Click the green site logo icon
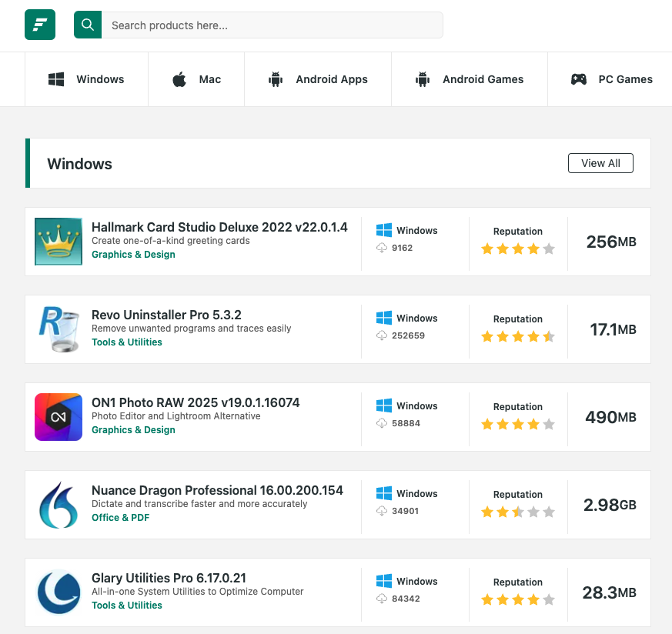The width and height of the screenshot is (672, 634). (x=40, y=25)
